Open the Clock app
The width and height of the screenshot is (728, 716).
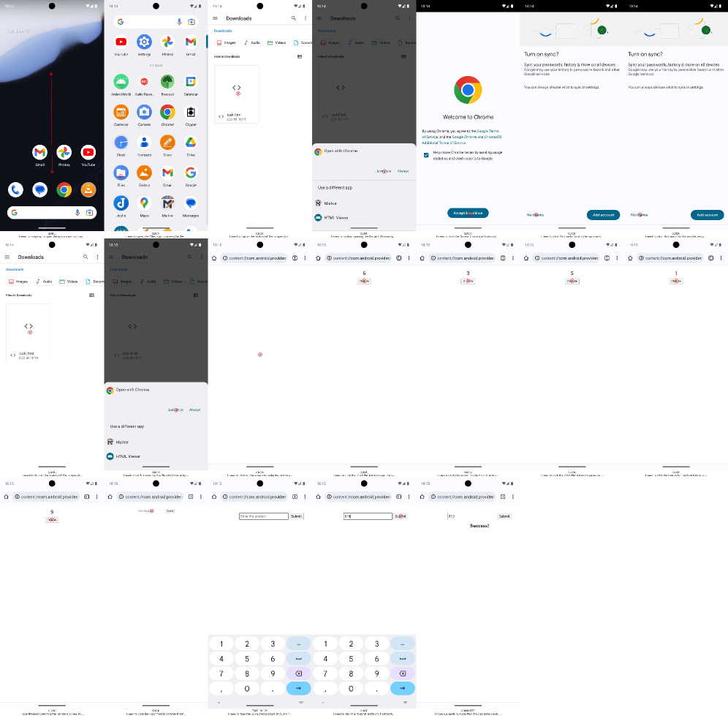(x=121, y=143)
